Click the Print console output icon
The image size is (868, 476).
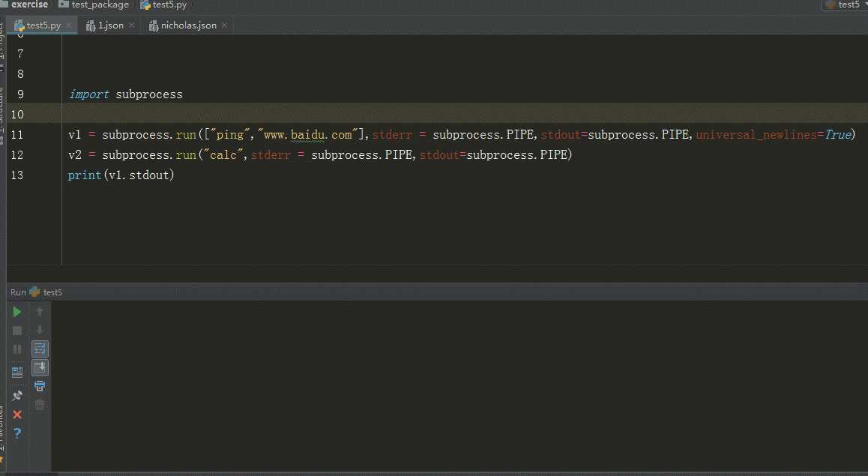pyautogui.click(x=40, y=386)
